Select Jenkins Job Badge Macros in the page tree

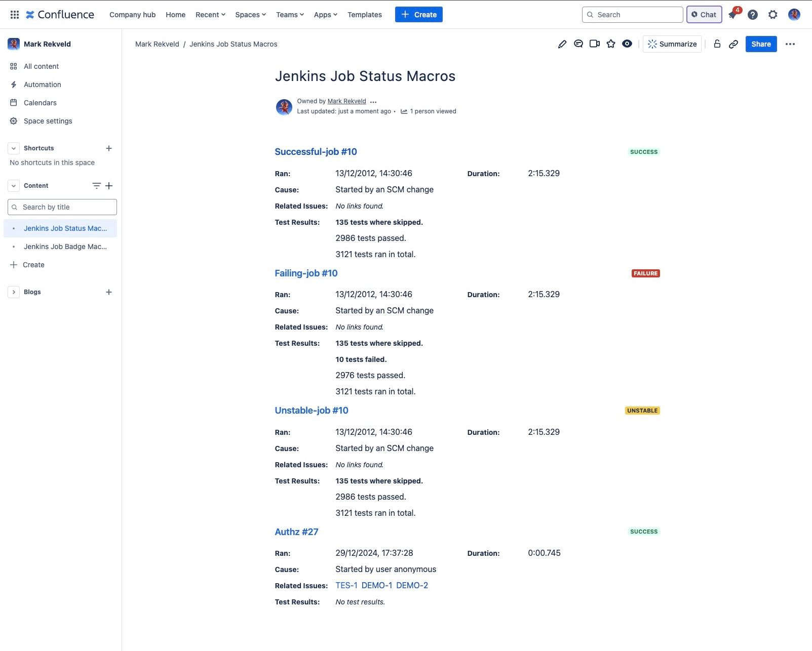pyautogui.click(x=60, y=247)
